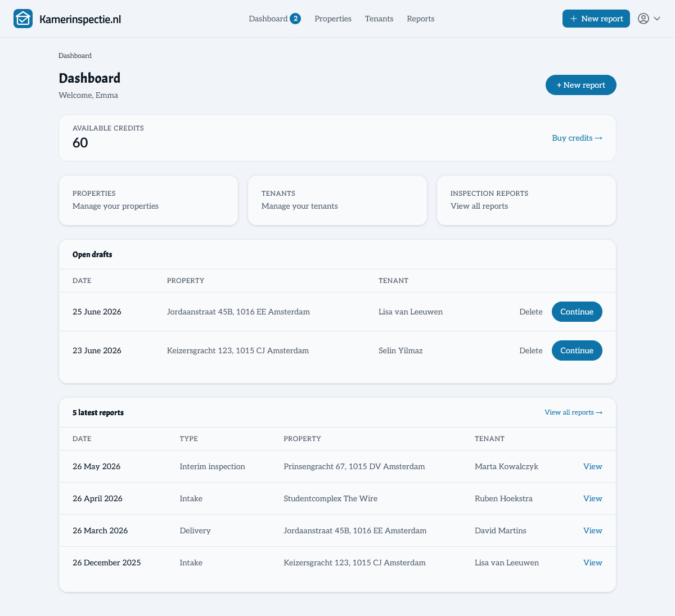Open the user account avatar icon
675x616 pixels.
643,19
